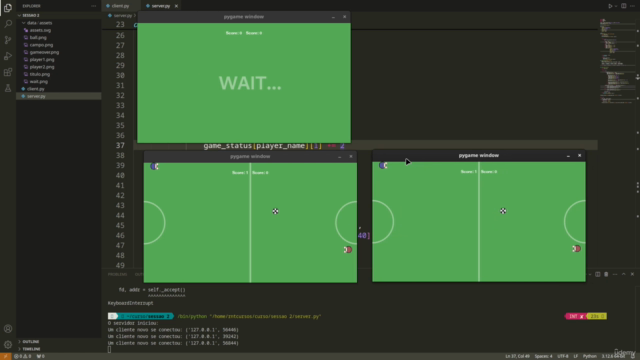Change indentation via Spaces: 4
640x360 pixels.
coord(543,356)
